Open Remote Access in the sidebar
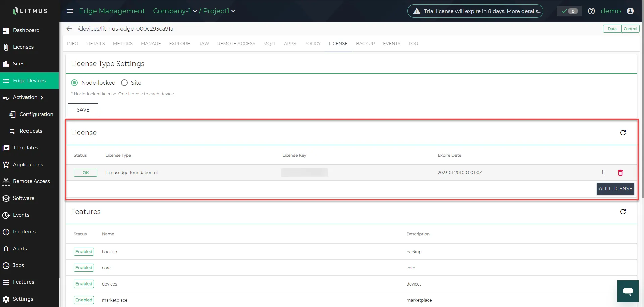 (29, 181)
